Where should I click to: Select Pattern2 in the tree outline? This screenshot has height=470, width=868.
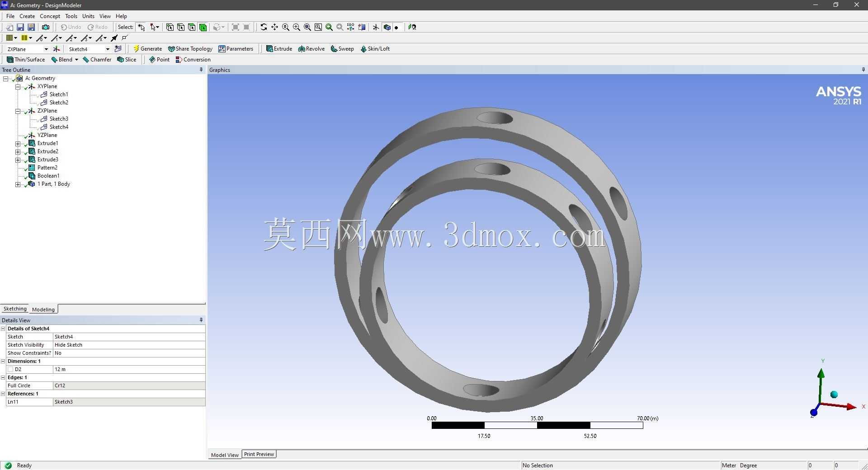[47, 168]
